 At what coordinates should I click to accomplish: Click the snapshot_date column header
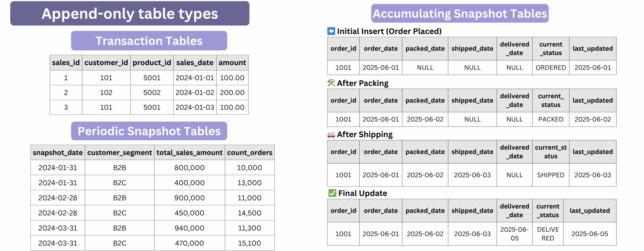tap(58, 153)
